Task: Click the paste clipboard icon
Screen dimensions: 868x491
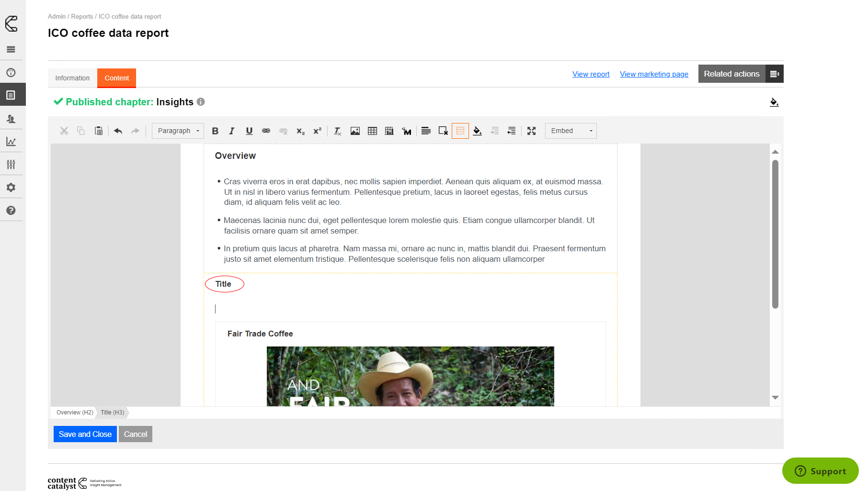Action: (99, 131)
